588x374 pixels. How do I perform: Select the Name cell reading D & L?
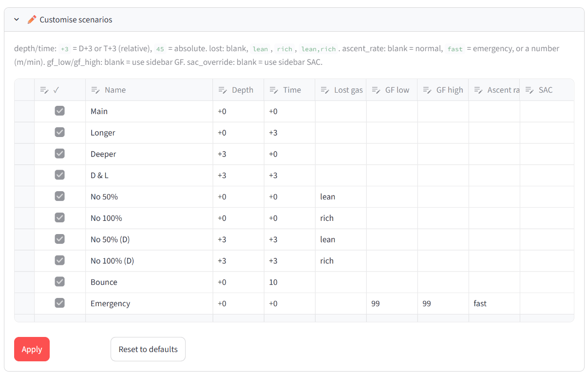click(149, 175)
